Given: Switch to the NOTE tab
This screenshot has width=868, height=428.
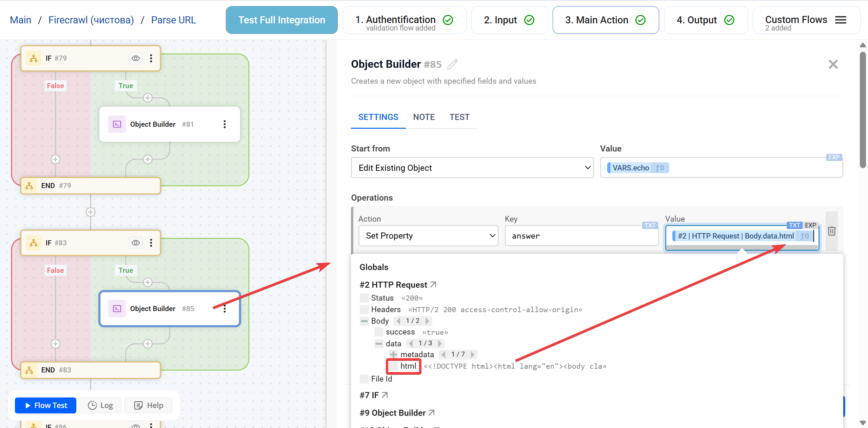Looking at the screenshot, I should point(423,117).
